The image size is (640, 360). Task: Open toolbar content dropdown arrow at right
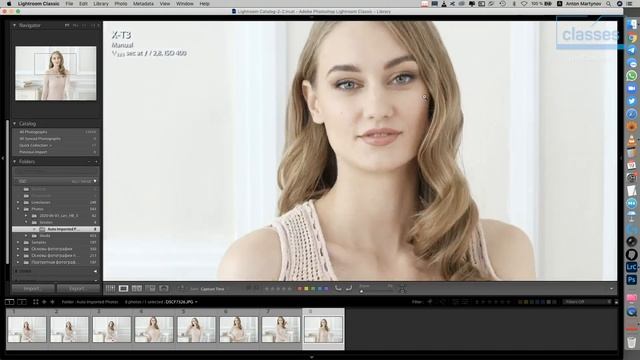611,289
